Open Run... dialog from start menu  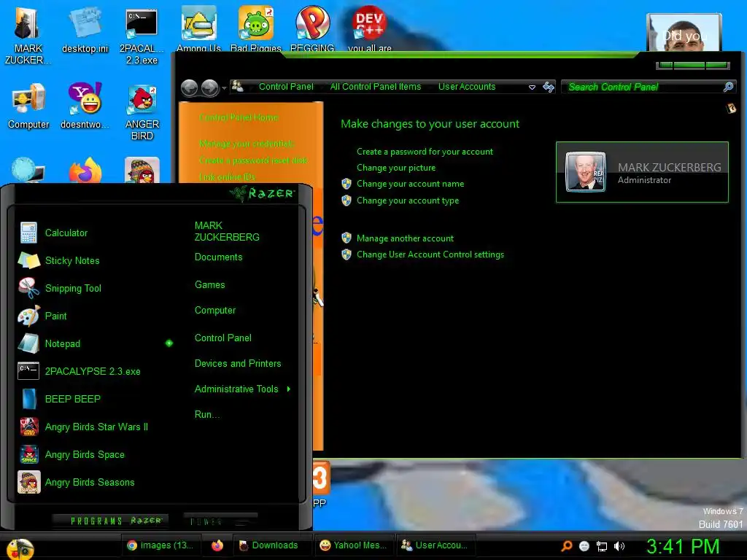pyautogui.click(x=207, y=414)
